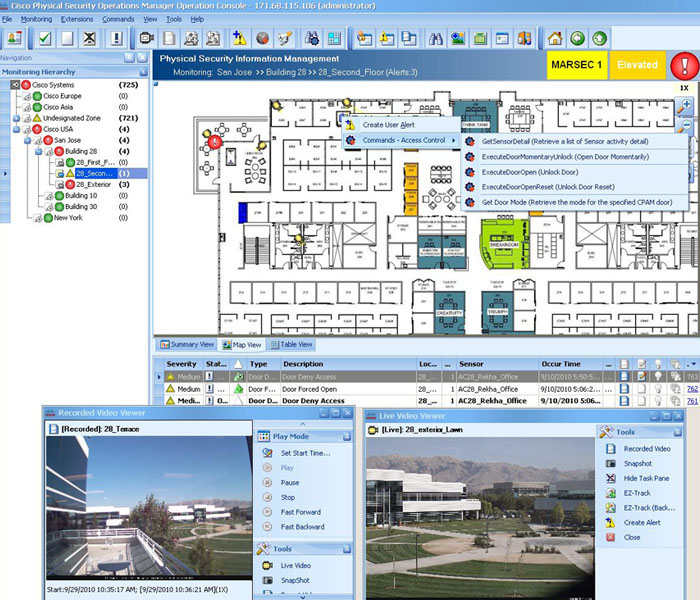Click the cascading windows toolbar icon
The image size is (700, 600).
tap(408, 38)
